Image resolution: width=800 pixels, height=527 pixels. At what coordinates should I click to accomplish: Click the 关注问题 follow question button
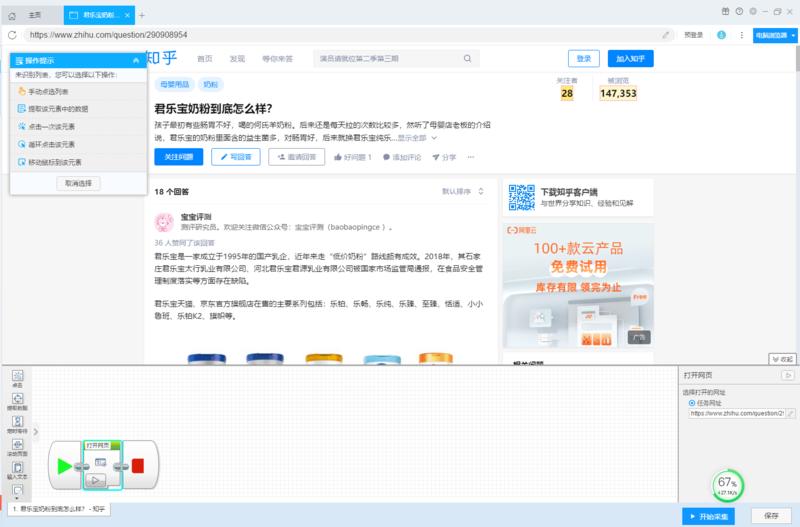click(x=179, y=157)
